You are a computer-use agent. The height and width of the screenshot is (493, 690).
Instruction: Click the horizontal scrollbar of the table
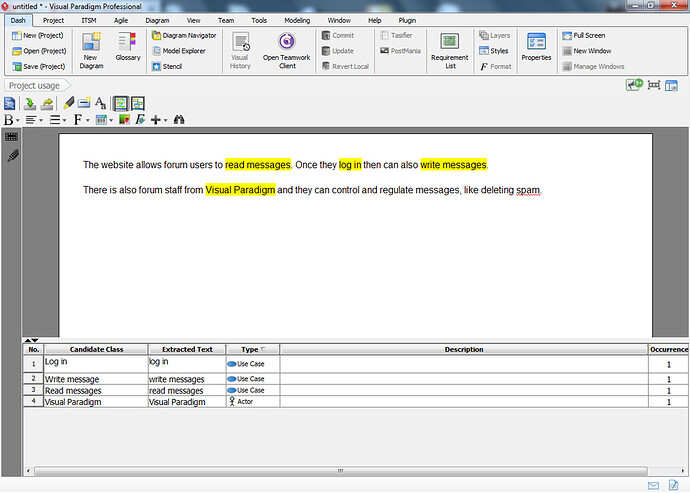(x=341, y=471)
